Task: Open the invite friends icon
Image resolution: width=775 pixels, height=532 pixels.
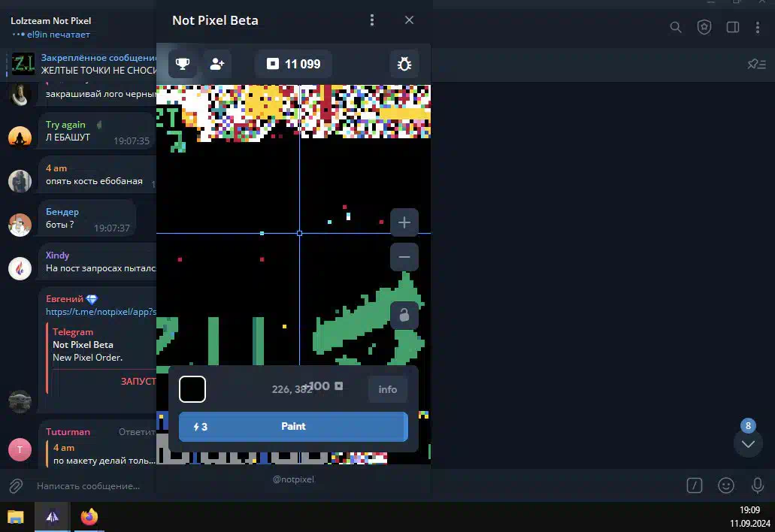Action: point(217,64)
